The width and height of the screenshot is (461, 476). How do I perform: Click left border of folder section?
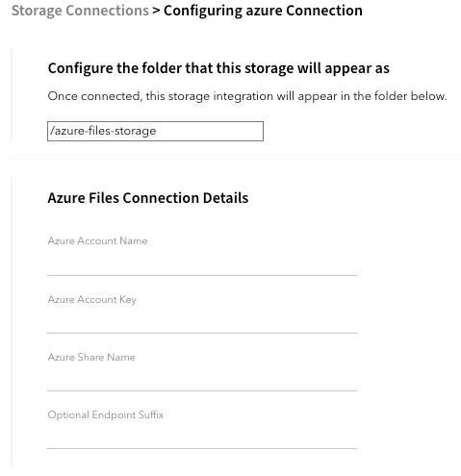pyautogui.click(x=12, y=94)
